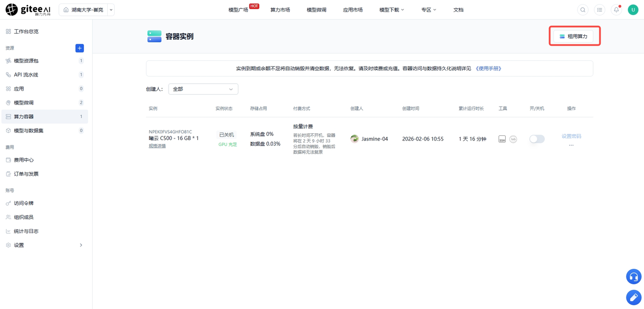Image resolution: width=644 pixels, height=309 pixels.
Task: Open the notification bell
Action: 616,10
